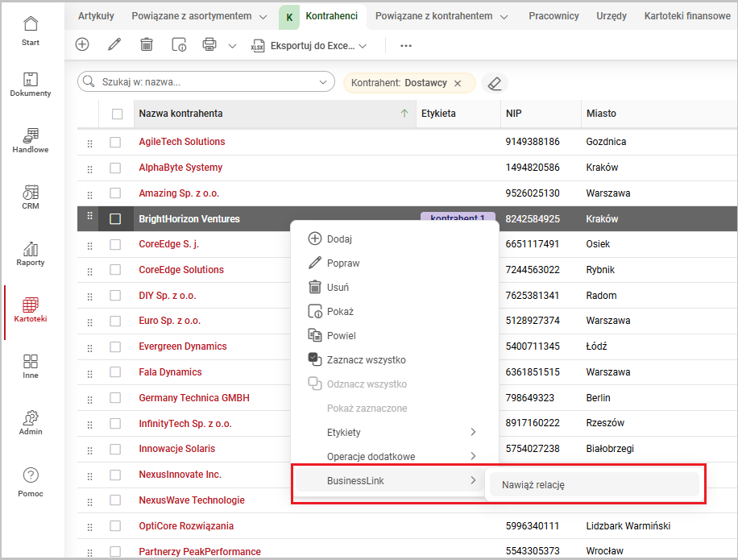Screen dimensions: 738x560
Task: Click the trash delete toolbar icon
Action: click(x=147, y=45)
